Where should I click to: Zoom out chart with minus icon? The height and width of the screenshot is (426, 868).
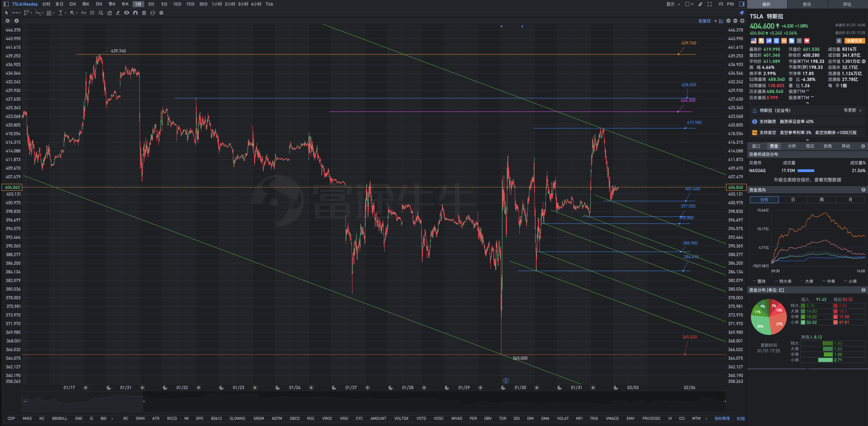(x=735, y=21)
